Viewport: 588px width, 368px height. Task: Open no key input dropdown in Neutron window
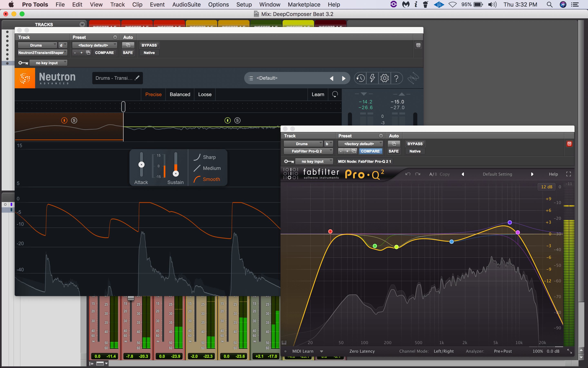[48, 63]
